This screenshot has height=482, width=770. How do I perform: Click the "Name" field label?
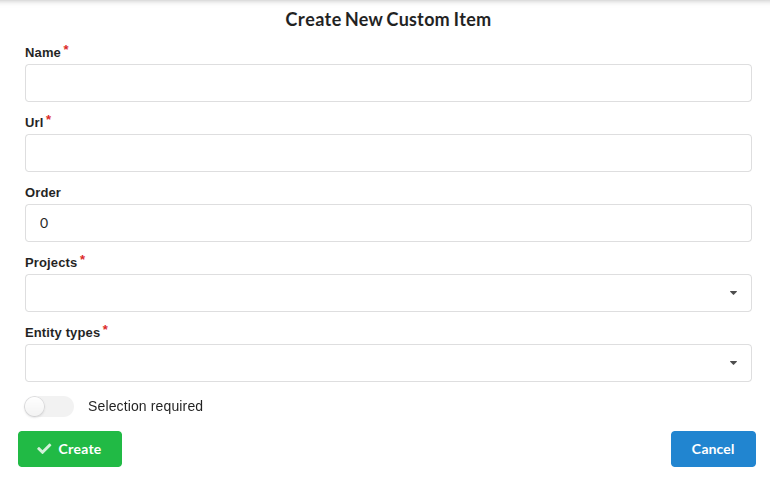point(43,52)
